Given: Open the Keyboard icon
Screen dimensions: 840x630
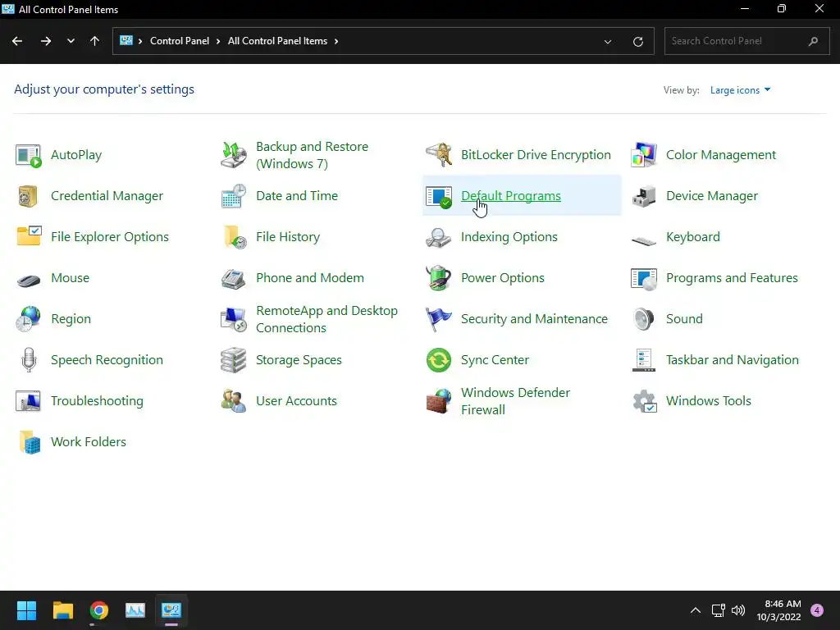Looking at the screenshot, I should click(644, 240).
